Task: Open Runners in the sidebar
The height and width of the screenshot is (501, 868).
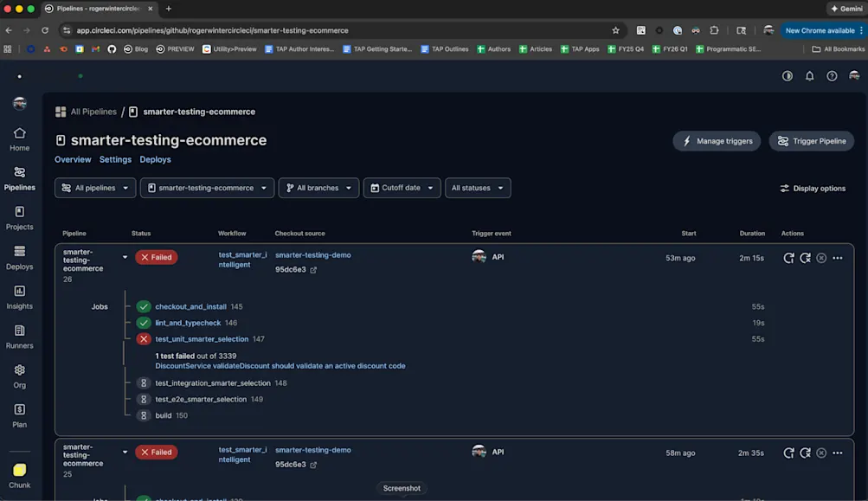Action: 19,337
